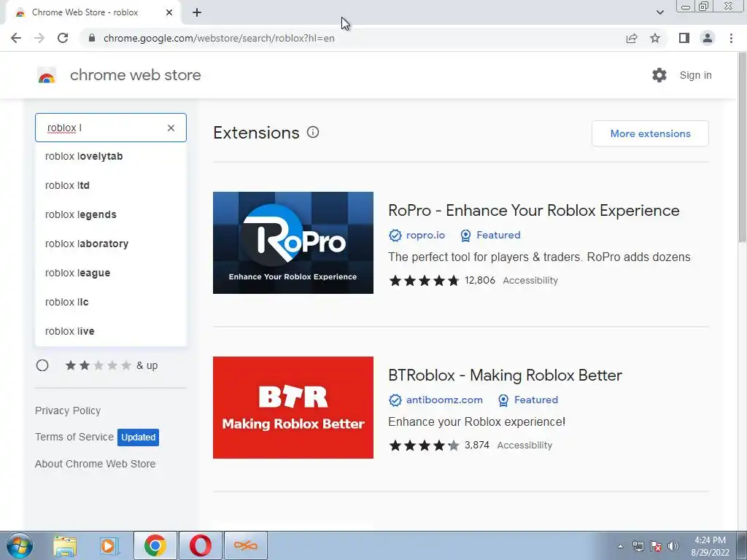Open BTRoblox - Making Roblox Better title
The width and height of the screenshot is (747, 560).
click(505, 376)
